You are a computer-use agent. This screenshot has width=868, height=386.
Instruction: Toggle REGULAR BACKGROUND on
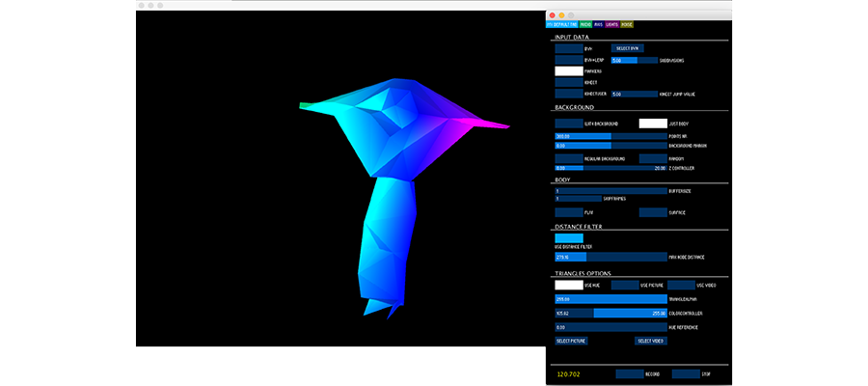tap(569, 158)
